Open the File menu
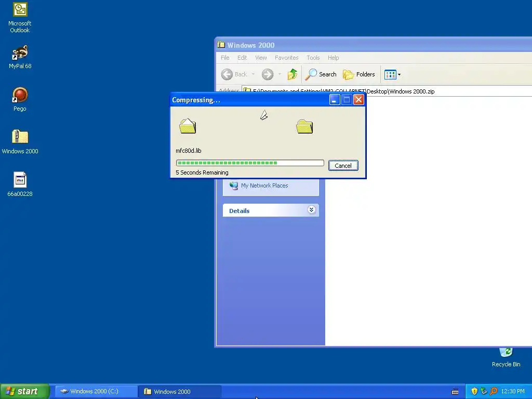The height and width of the screenshot is (399, 532). tap(225, 58)
